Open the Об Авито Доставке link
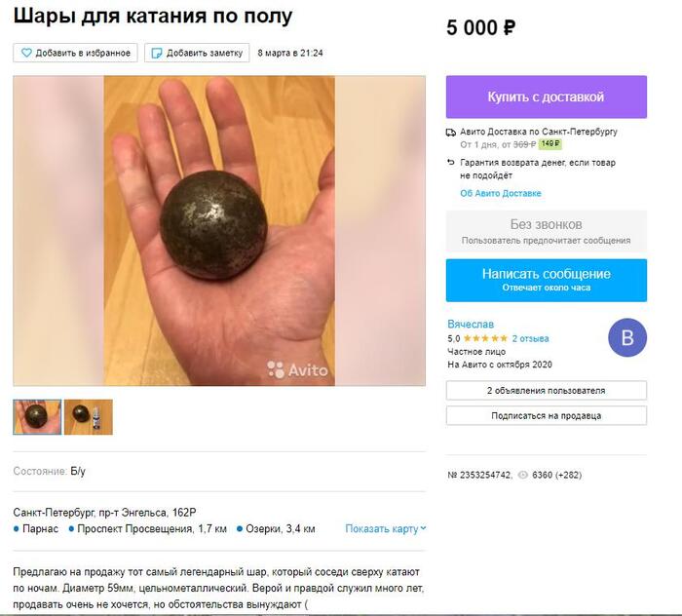The image size is (682, 616). 501,193
